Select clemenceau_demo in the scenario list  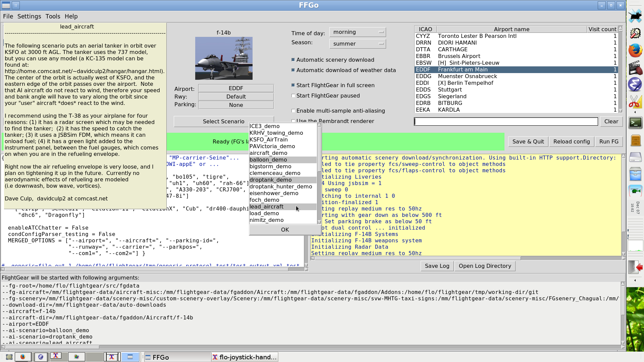click(283, 173)
